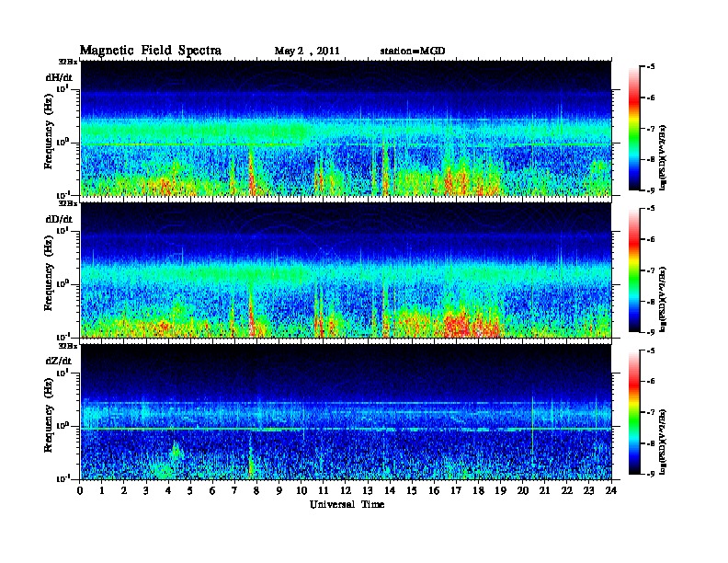Click hour 0 on the time axis
The image size is (728, 563).
(x=80, y=490)
